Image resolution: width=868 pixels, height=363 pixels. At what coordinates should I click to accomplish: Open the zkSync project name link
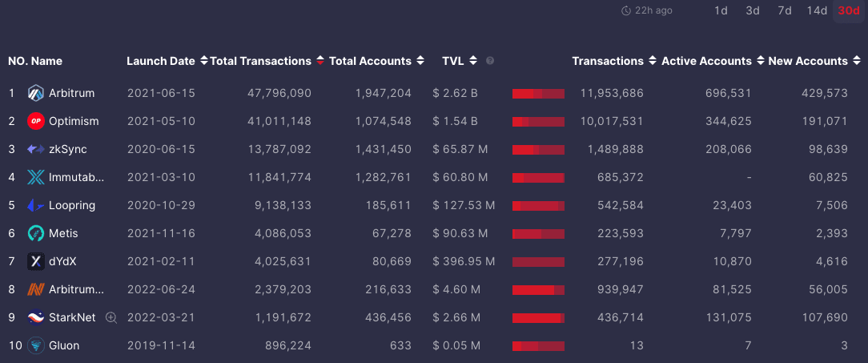[x=67, y=149]
